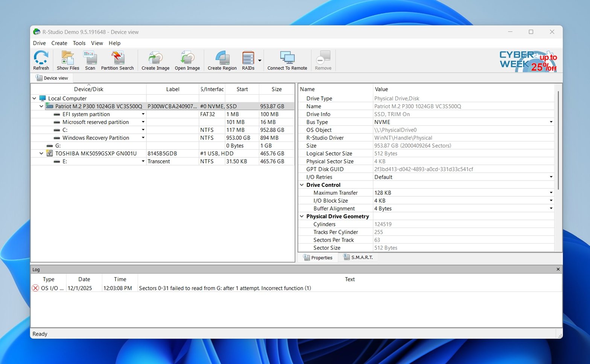Open Show Files from the toolbar
Screen dimensions: 590x364
68,60
